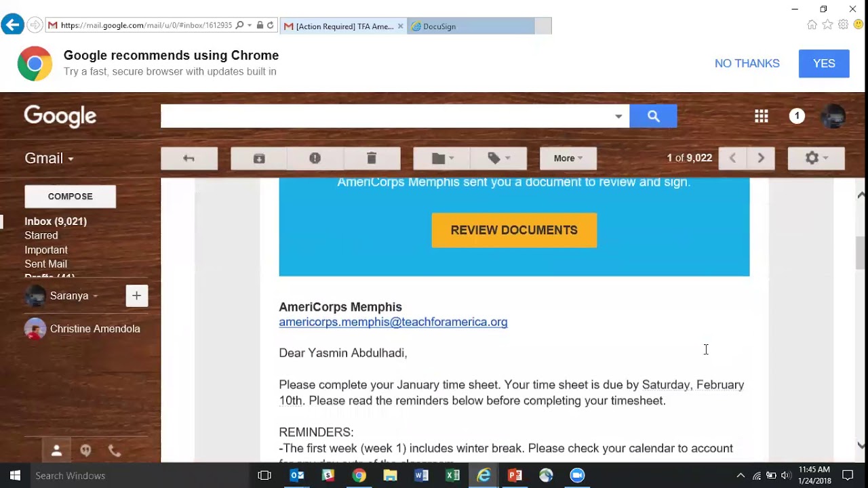Open Google notifications badge
This screenshot has width=868, height=488.
pyautogui.click(x=797, y=117)
